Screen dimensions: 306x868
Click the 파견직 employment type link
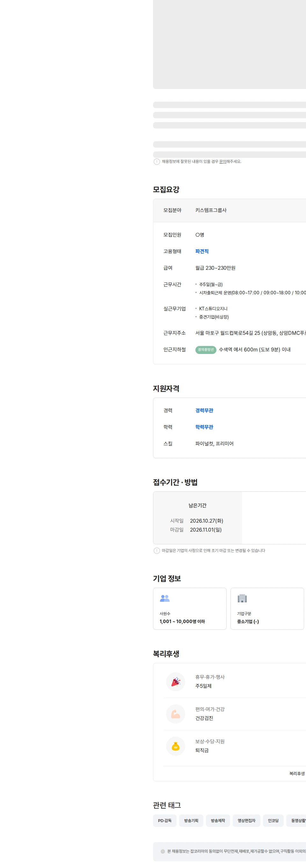click(x=202, y=251)
